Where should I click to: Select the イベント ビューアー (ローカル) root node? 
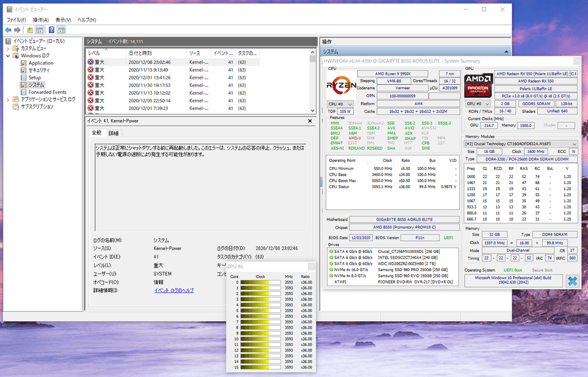[39, 41]
